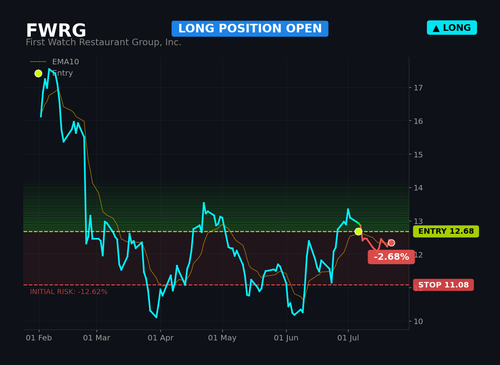Image resolution: width=500 pixels, height=365 pixels.
Task: Click the 01 May date label
Action: tap(222, 338)
